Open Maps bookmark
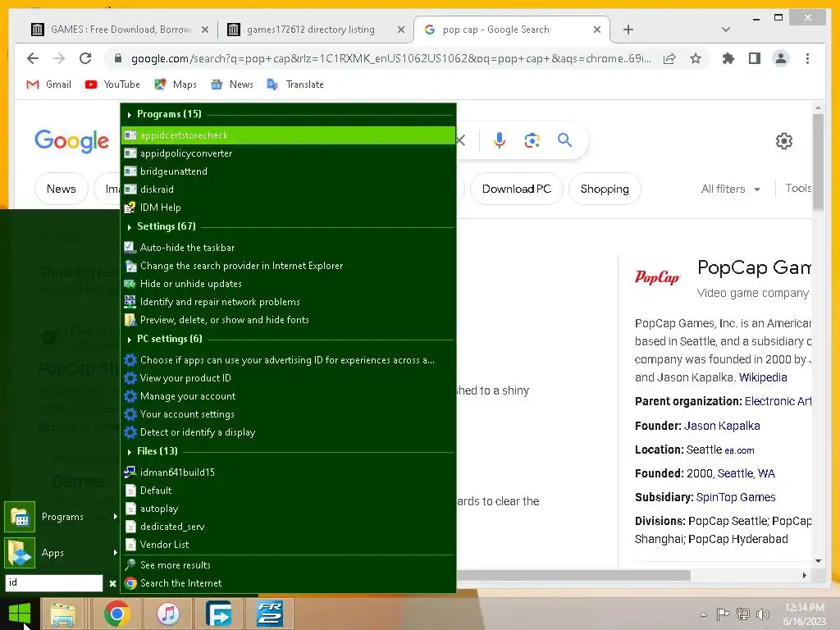Viewport: 840px width, 630px height. click(x=176, y=84)
